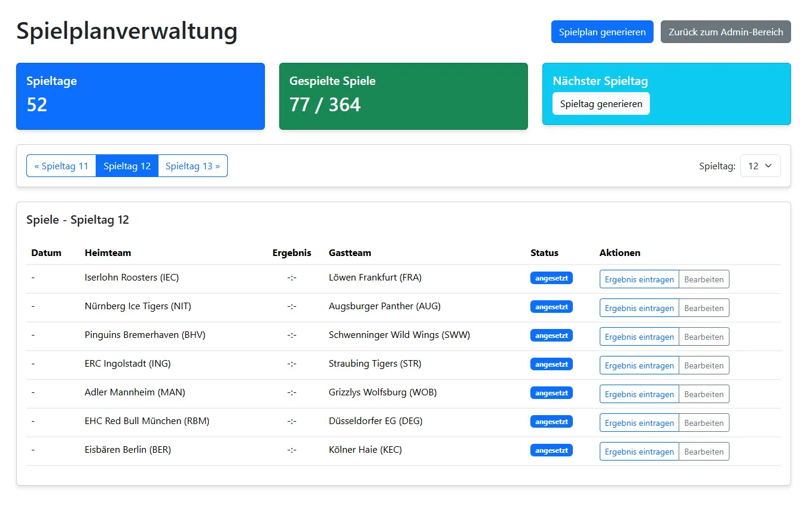Click guest team Düsseldorfer EG (DEG)
This screenshot has width=812, height=512.
[376, 421]
